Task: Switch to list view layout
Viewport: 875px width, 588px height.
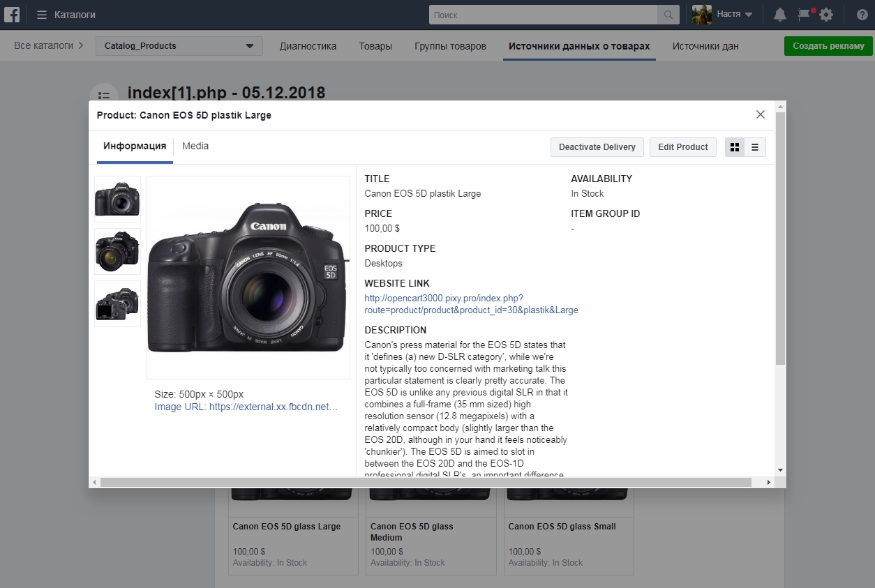Action: tap(755, 147)
